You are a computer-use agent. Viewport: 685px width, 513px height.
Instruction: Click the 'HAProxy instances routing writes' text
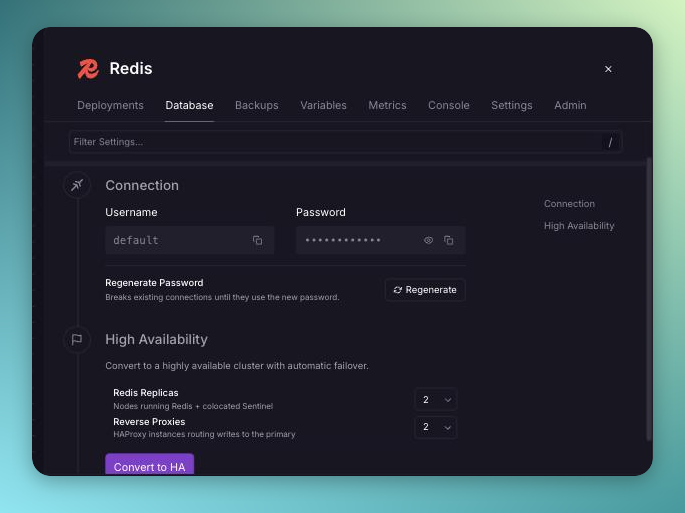click(x=204, y=434)
